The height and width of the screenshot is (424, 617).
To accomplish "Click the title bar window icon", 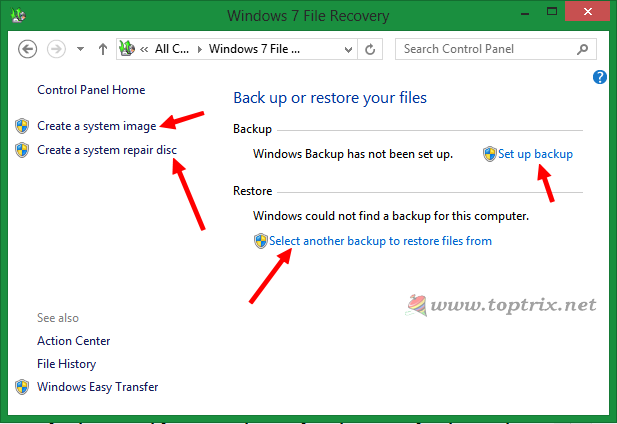I will pos(18,15).
